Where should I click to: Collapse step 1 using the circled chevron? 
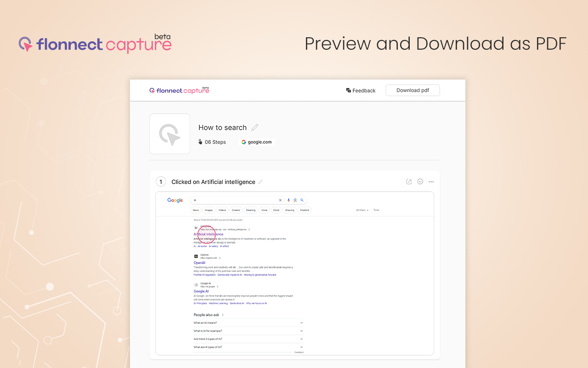(x=420, y=182)
